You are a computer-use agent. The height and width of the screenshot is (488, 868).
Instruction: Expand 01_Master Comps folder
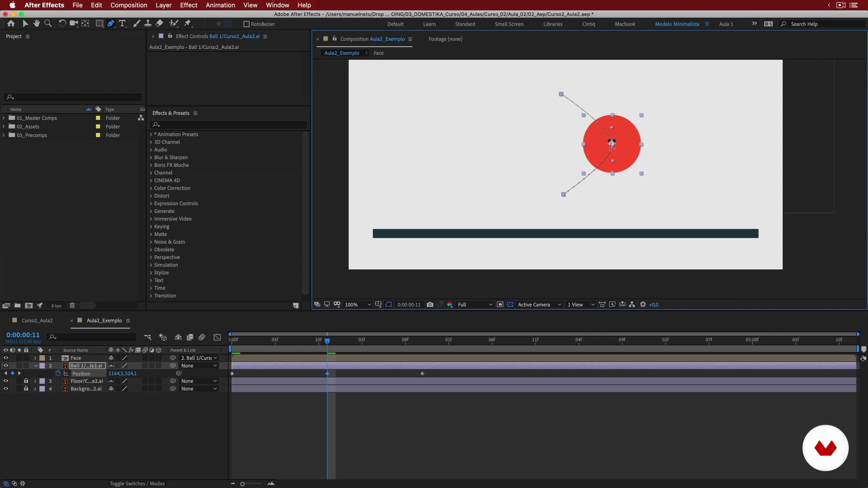pos(4,118)
